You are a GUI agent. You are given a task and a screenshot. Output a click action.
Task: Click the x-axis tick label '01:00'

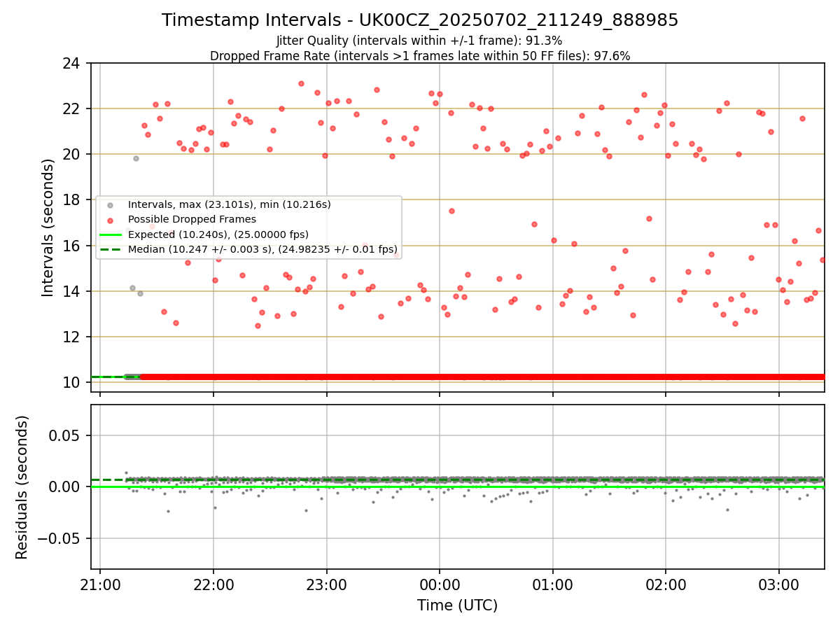[553, 584]
